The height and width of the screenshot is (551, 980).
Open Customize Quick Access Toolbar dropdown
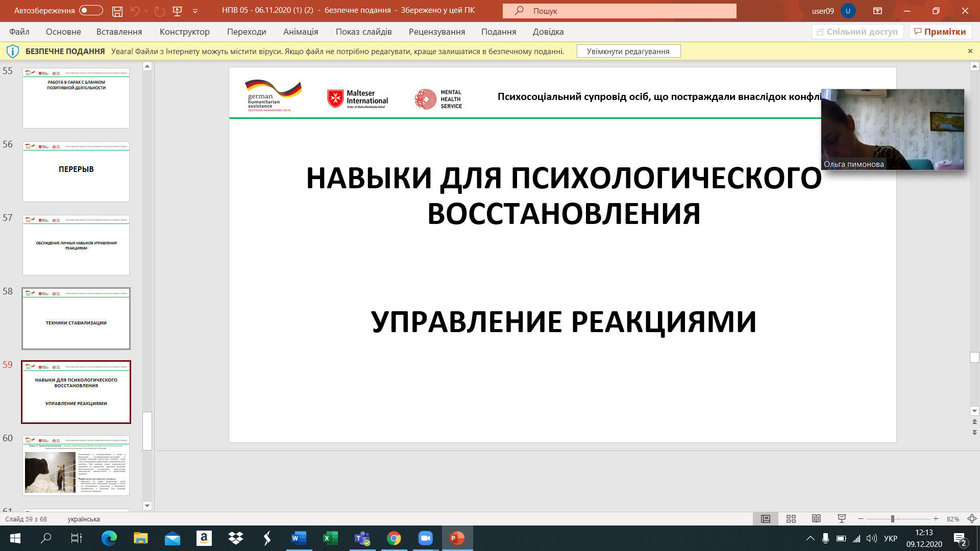pos(195,11)
